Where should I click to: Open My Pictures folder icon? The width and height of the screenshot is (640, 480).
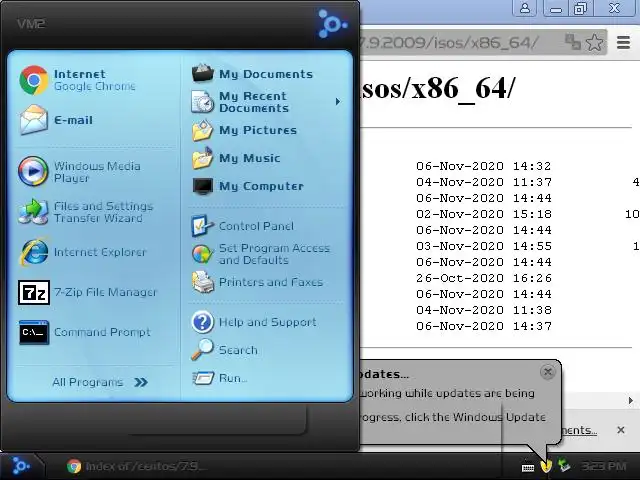click(202, 130)
